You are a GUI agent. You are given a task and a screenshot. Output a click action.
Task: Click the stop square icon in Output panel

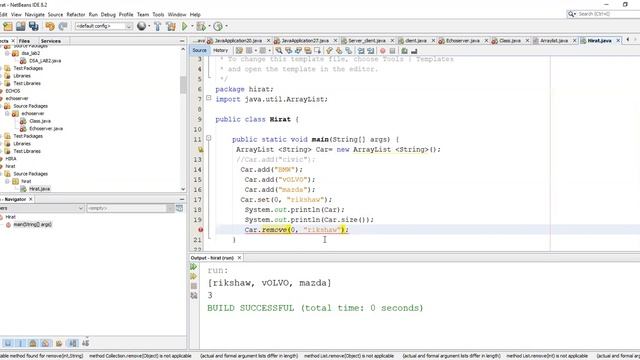click(x=194, y=286)
